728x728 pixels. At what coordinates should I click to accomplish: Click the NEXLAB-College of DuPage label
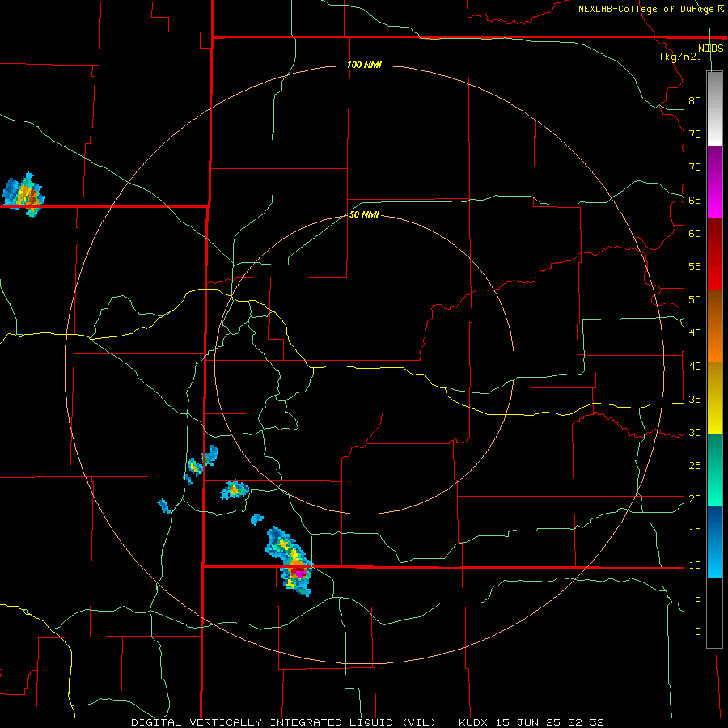click(x=646, y=9)
